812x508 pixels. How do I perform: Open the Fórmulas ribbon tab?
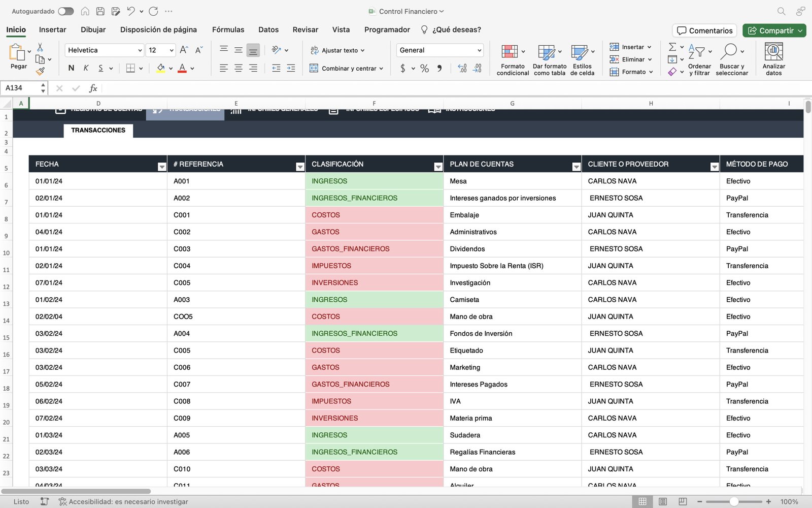click(x=228, y=29)
